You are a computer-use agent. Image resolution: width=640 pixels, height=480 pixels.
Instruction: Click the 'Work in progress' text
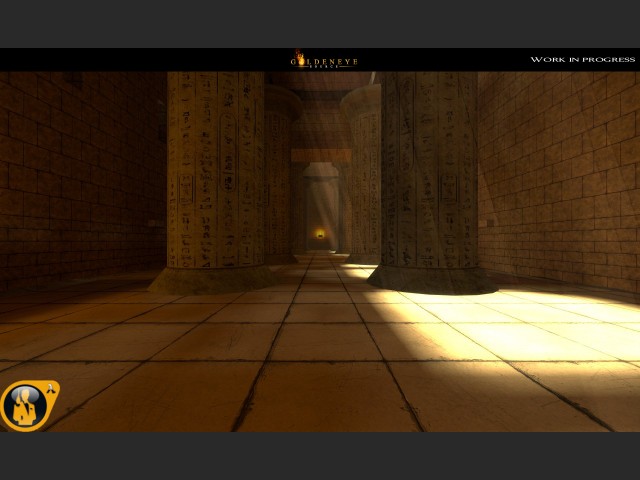point(582,60)
